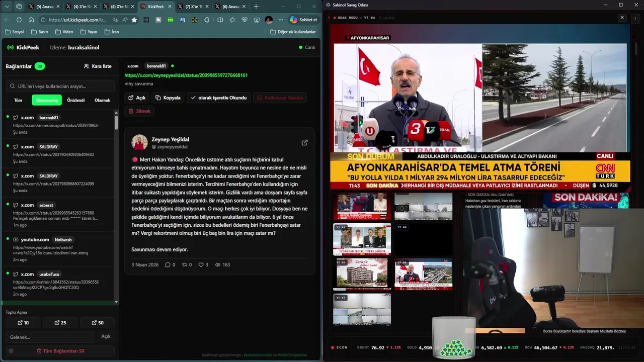Screen dimensions: 644x362
Task: Focus the URL search input field
Action: [60, 86]
